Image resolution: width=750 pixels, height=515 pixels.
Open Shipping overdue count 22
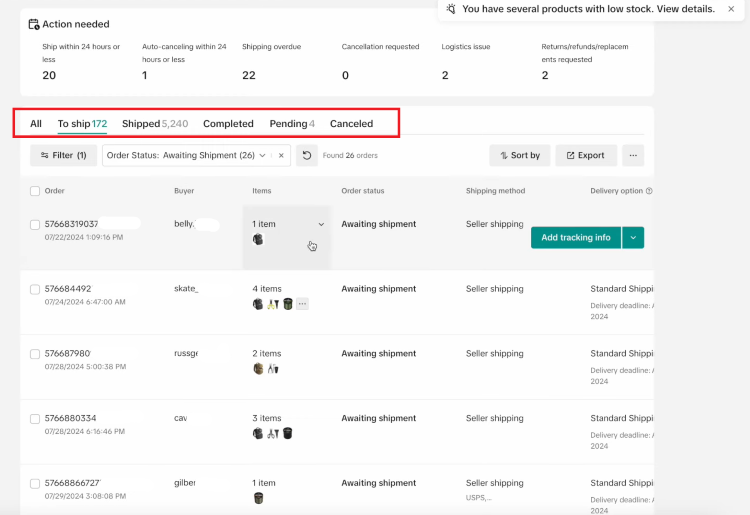coord(249,76)
